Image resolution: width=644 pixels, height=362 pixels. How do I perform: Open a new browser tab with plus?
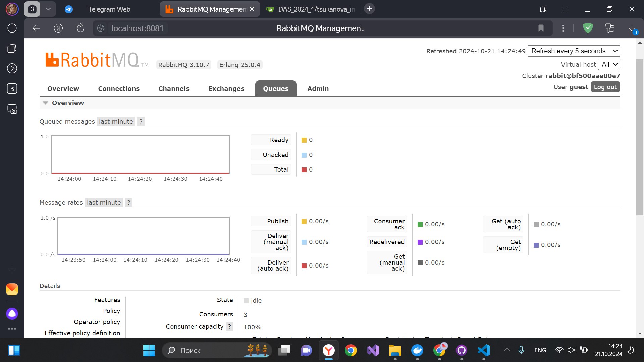pyautogui.click(x=369, y=9)
